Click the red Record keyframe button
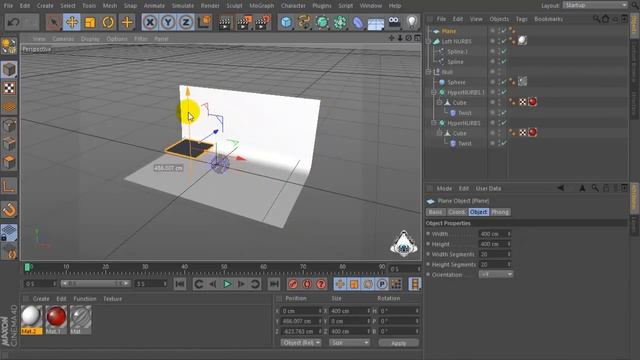The width and height of the screenshot is (640, 360). (x=293, y=284)
